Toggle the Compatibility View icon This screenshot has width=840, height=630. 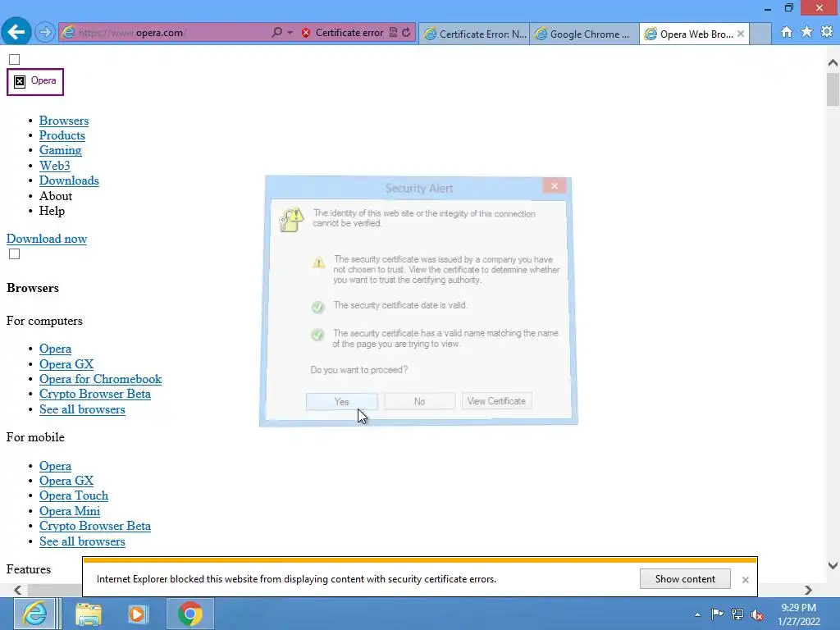click(393, 33)
